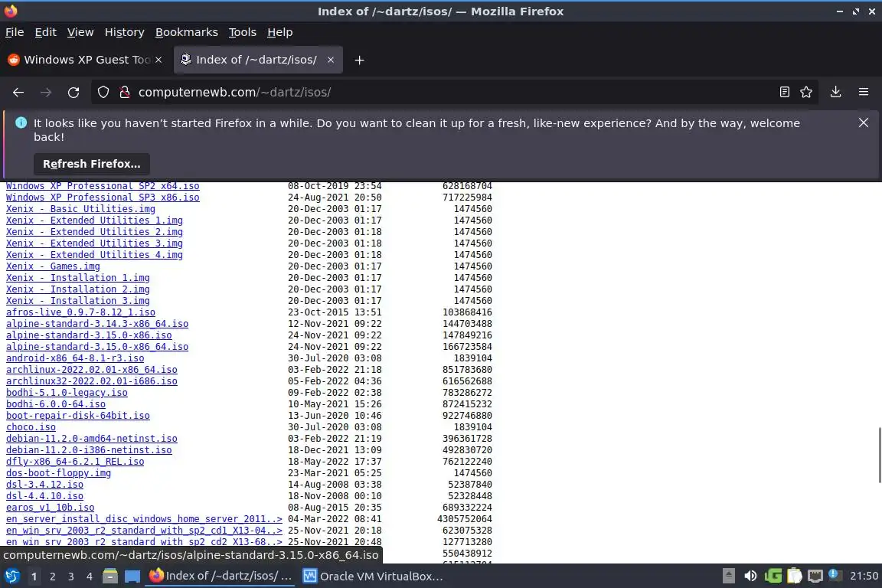882x588 pixels.
Task: Download earos_v1_10b.iso
Action: (50, 508)
